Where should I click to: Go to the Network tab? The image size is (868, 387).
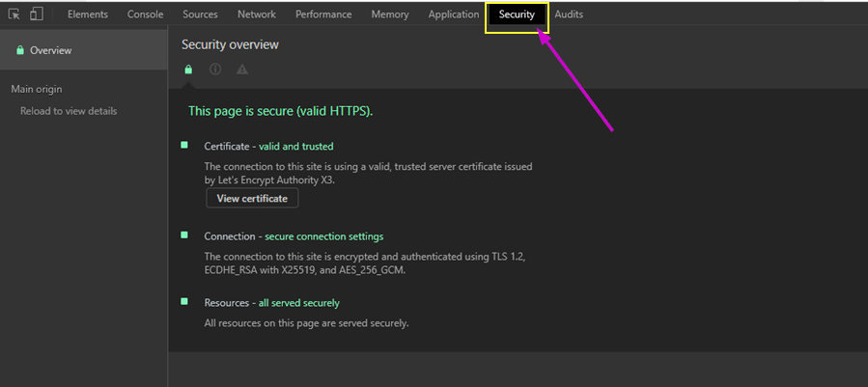pyautogui.click(x=256, y=14)
